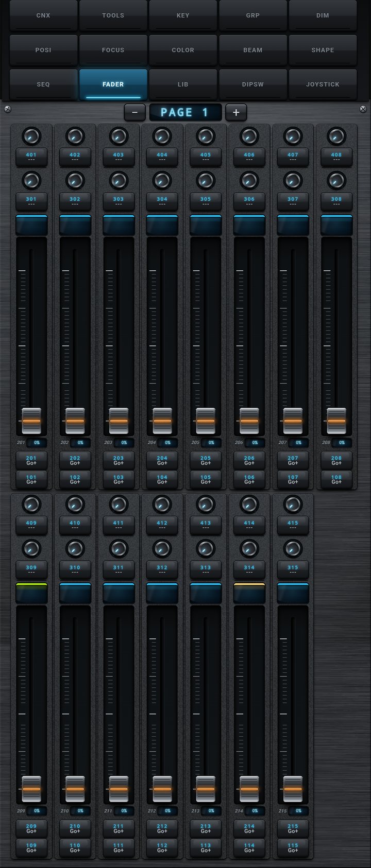Screen dimensions: 371x868
Task: Switch to the TOOLS tab
Action: (113, 15)
